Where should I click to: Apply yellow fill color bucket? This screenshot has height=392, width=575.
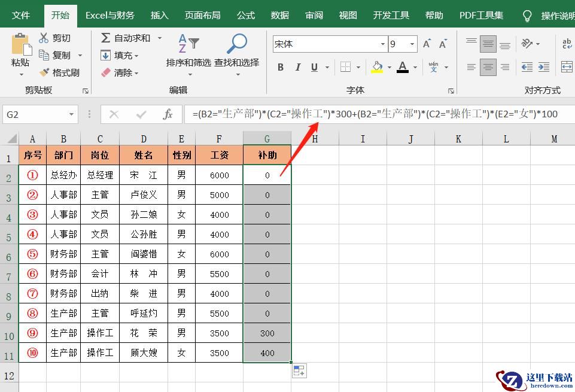pos(376,67)
